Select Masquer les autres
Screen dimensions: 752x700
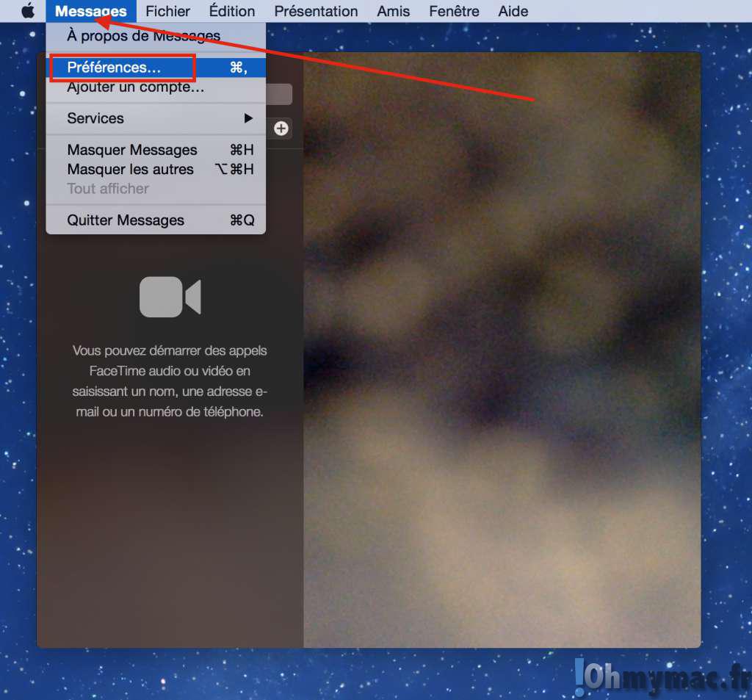coord(156,170)
